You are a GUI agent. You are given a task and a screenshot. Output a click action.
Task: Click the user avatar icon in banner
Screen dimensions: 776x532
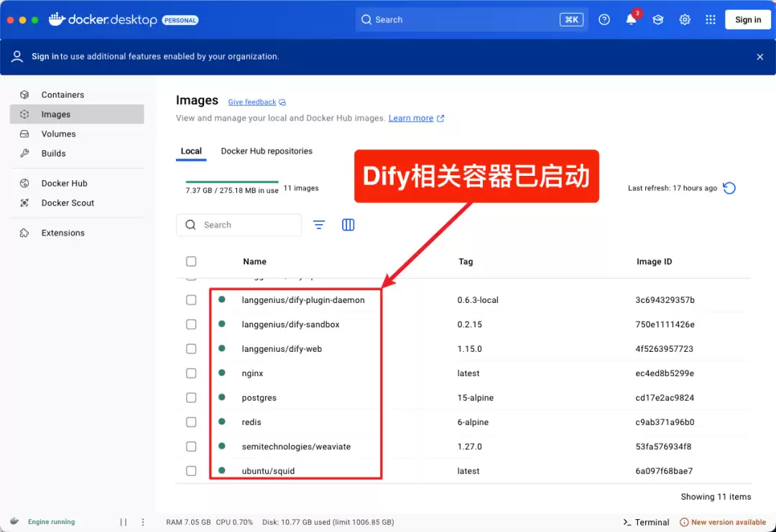pos(17,57)
